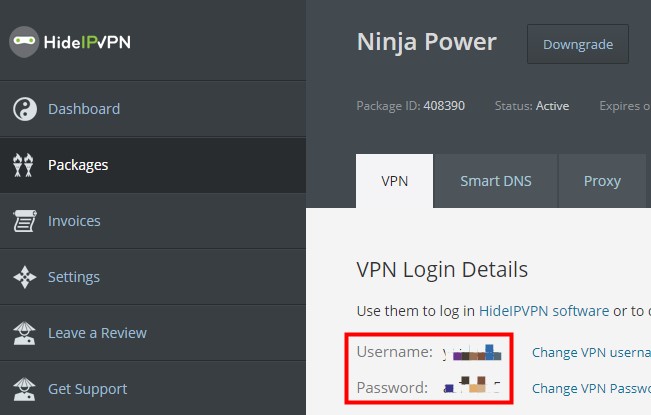
Task: Click the Change VPN Password link
Action: pos(591,388)
